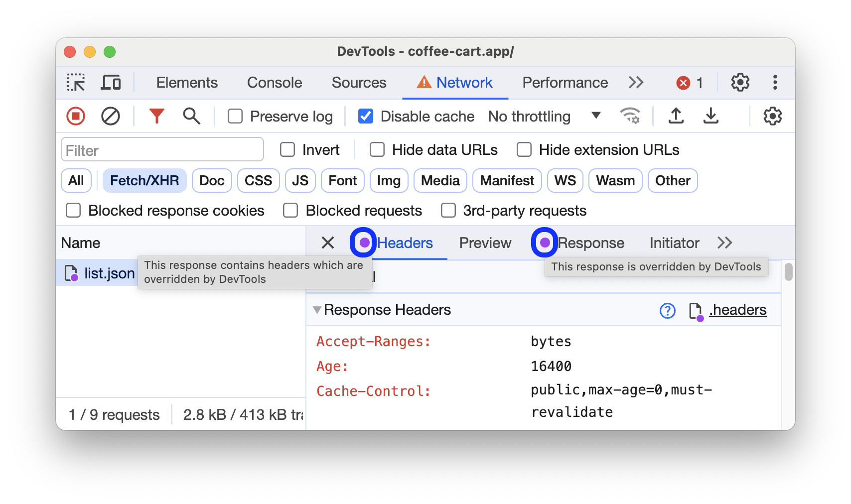Collapse the Response Headers section
The image size is (851, 504).
tap(317, 309)
